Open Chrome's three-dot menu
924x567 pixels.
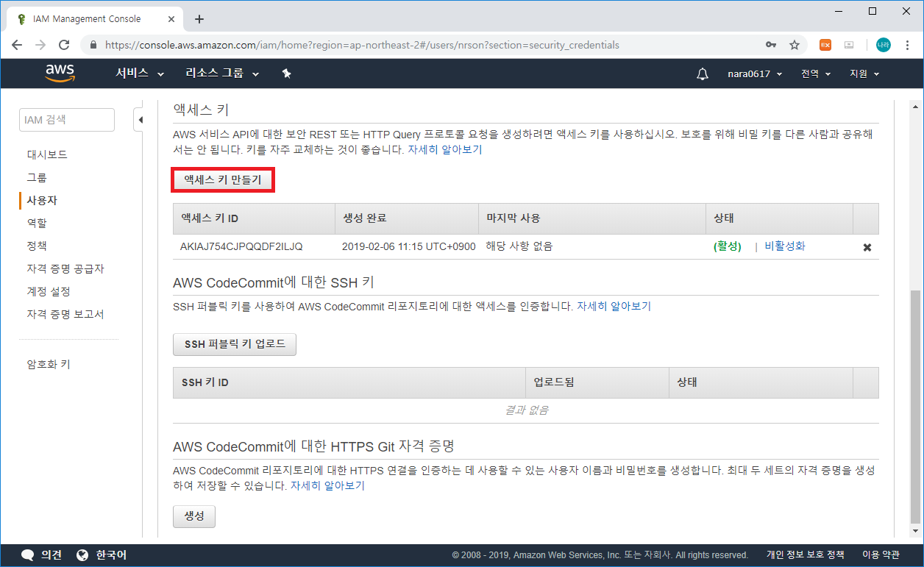click(x=908, y=45)
